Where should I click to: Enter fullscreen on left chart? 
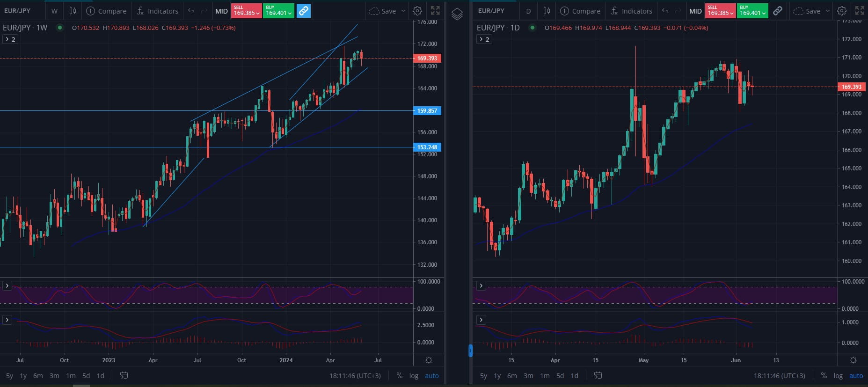[x=435, y=11]
